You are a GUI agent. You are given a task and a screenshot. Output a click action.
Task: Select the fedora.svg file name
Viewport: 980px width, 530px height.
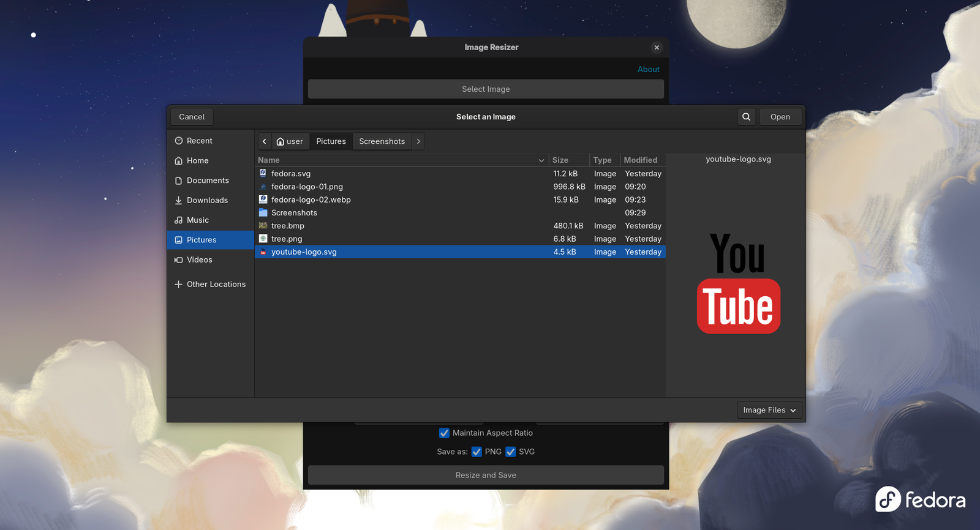[291, 174]
